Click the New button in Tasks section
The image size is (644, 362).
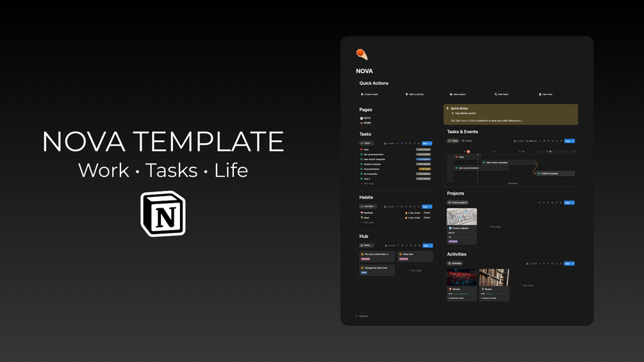click(425, 144)
